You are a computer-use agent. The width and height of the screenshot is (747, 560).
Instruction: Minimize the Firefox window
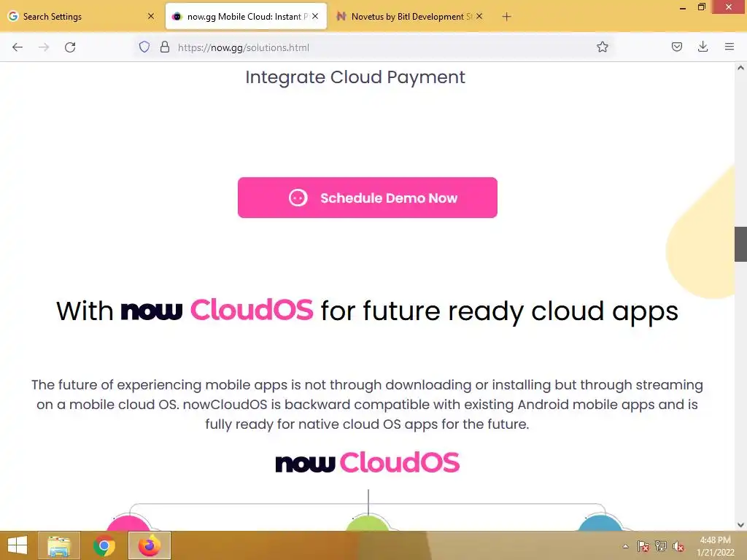pyautogui.click(x=683, y=7)
